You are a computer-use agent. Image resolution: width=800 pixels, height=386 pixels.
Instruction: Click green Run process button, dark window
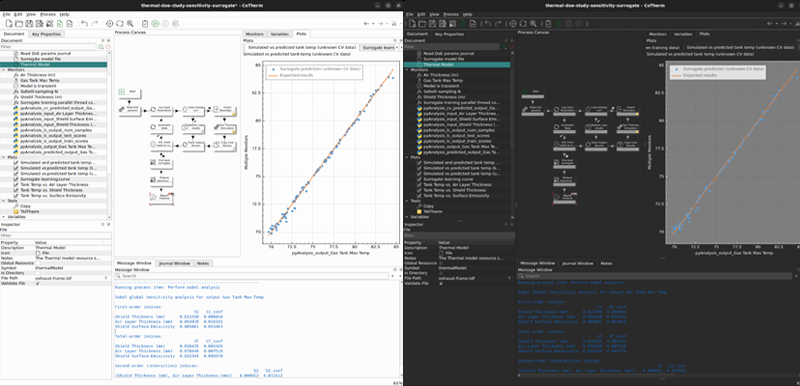click(x=558, y=24)
